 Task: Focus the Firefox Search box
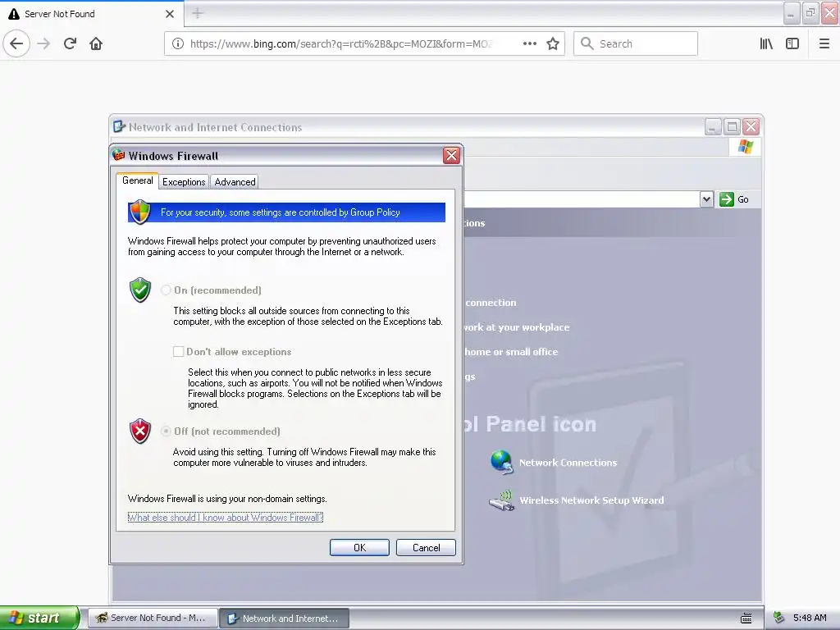pos(636,43)
